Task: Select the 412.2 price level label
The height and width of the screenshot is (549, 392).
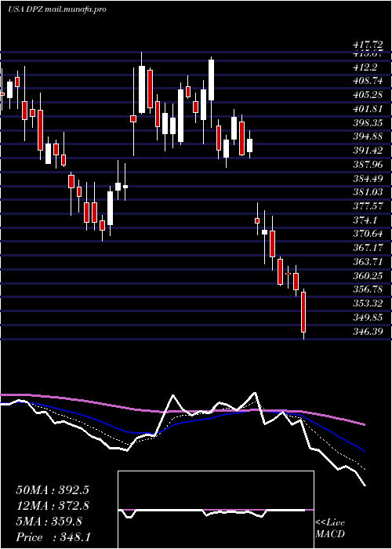Action: click(x=367, y=67)
